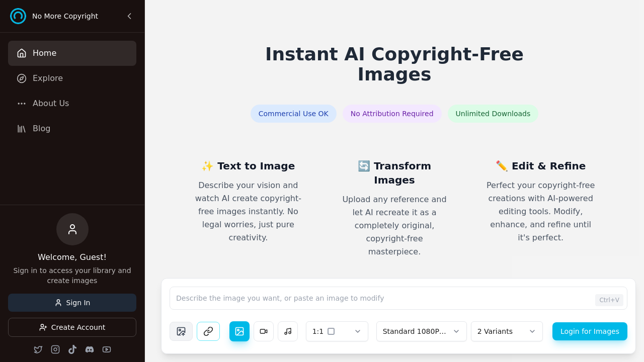
Task: Go to Explore in sidebar
Action: coord(48,78)
